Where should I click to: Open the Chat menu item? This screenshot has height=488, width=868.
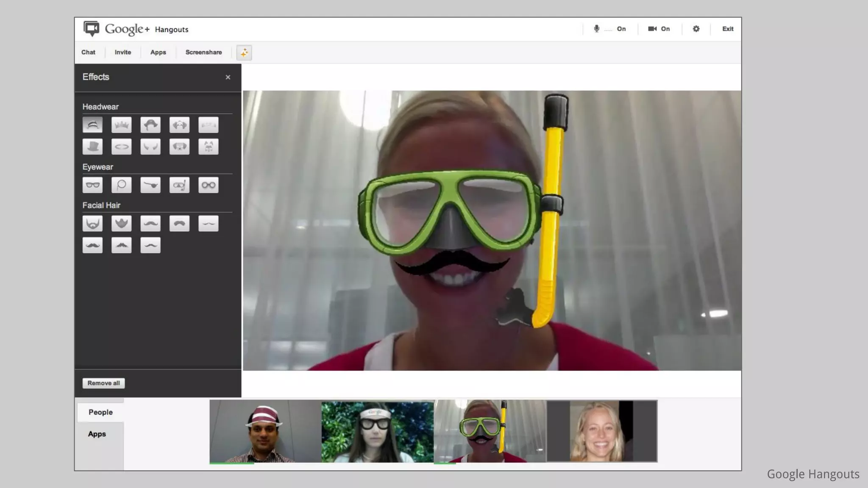88,52
